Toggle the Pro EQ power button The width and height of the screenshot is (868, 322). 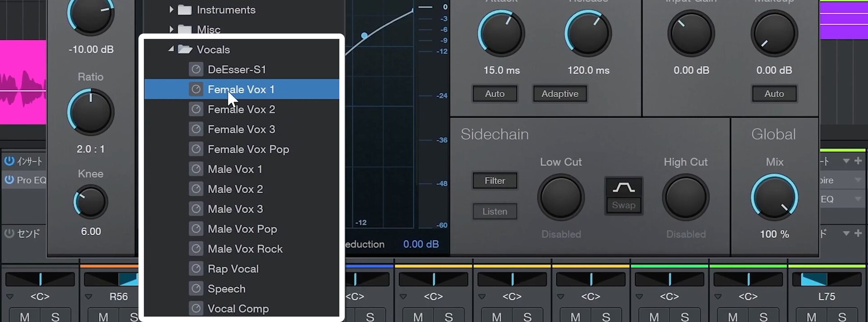pyautogui.click(x=9, y=180)
